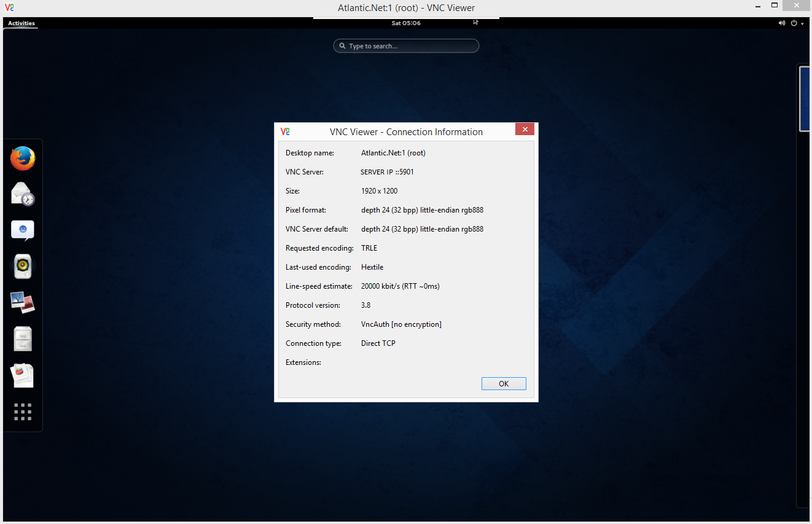Click the Size: label

click(293, 191)
